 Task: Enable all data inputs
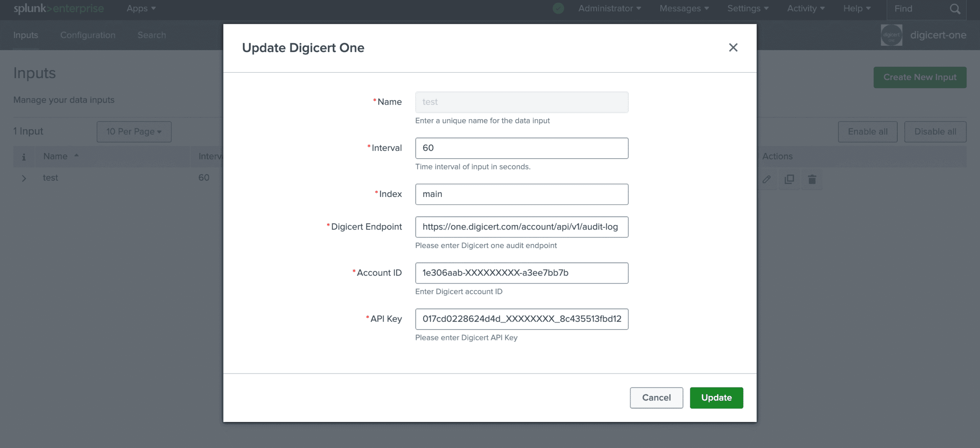(867, 131)
